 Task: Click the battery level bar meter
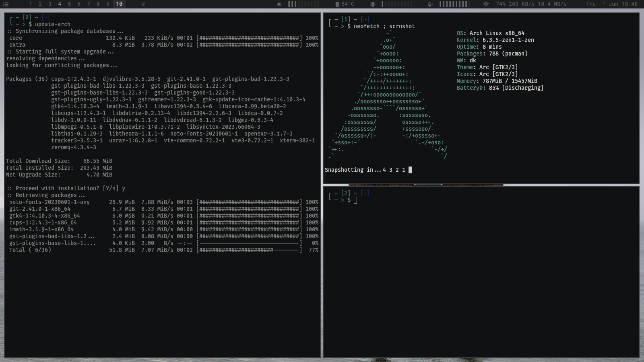pos(455,4)
